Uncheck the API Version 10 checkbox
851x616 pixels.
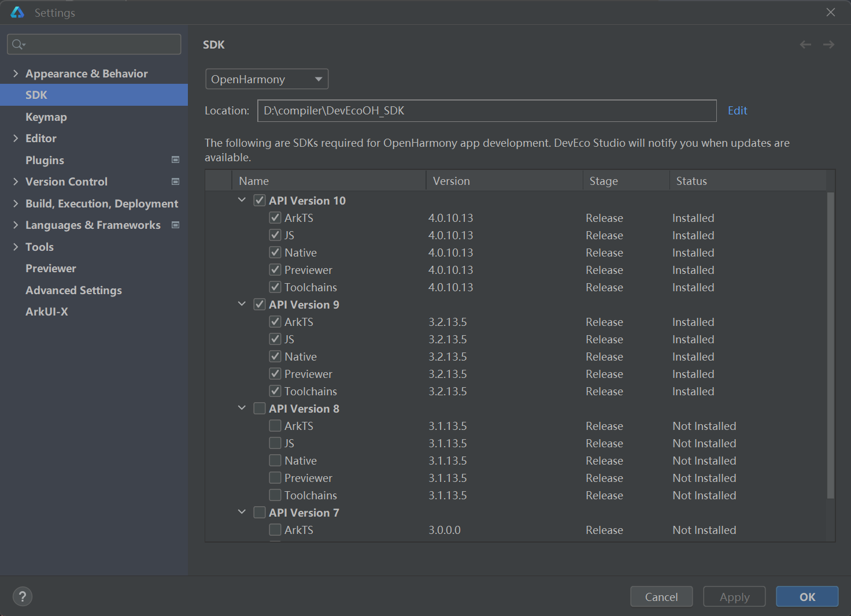coord(260,201)
